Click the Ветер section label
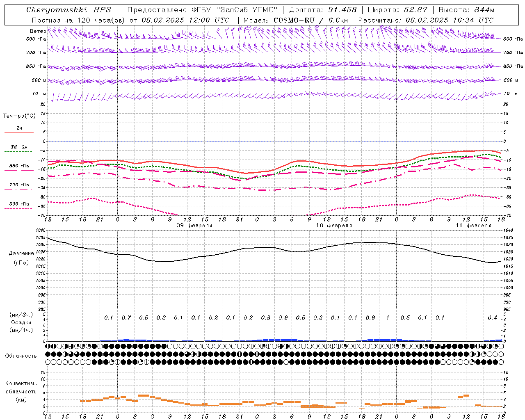 point(38,31)
